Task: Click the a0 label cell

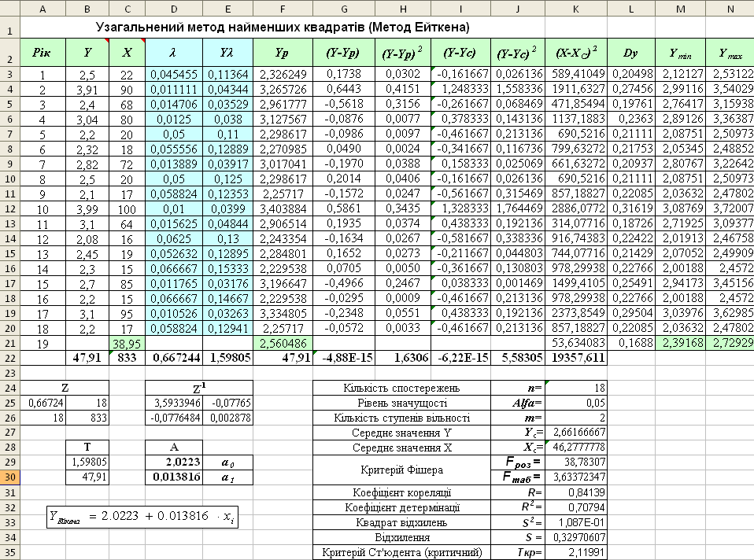Action: tap(228, 462)
